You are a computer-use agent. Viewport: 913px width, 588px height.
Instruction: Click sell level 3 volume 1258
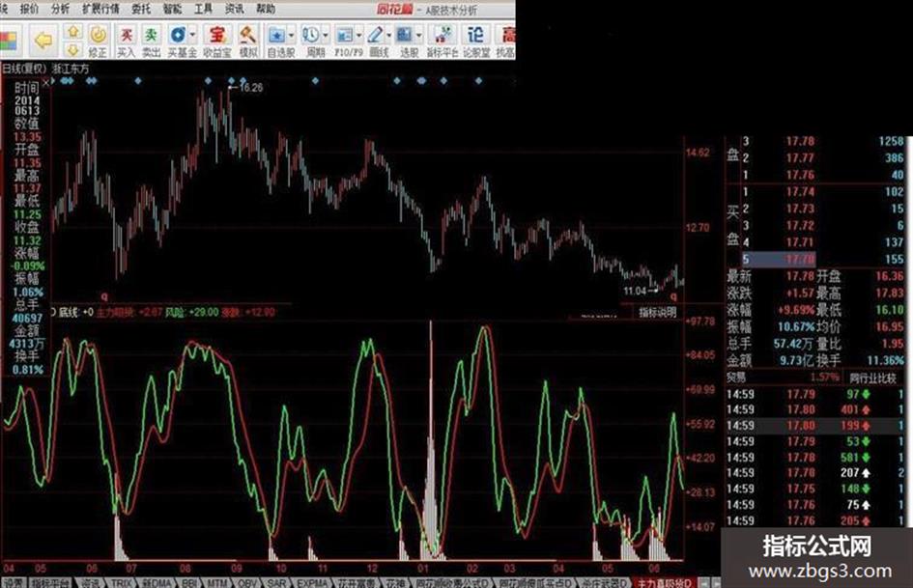pyautogui.click(x=891, y=141)
